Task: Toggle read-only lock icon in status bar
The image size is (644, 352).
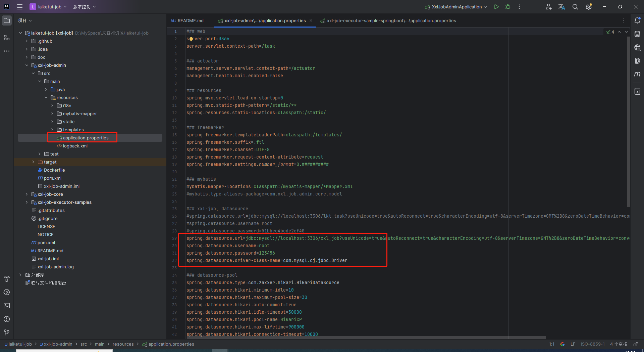Action: pyautogui.click(x=636, y=344)
